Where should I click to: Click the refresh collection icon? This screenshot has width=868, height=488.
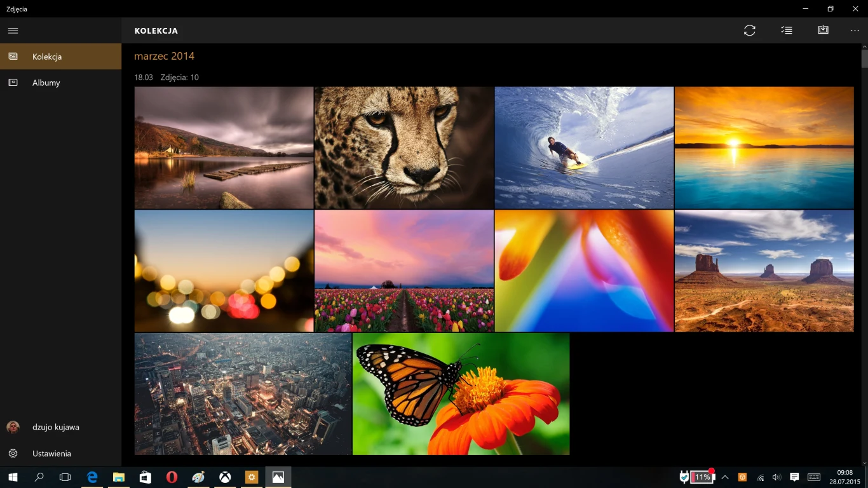750,30
